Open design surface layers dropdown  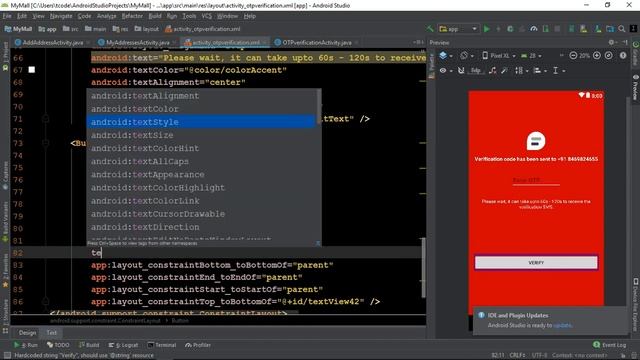pos(445,56)
